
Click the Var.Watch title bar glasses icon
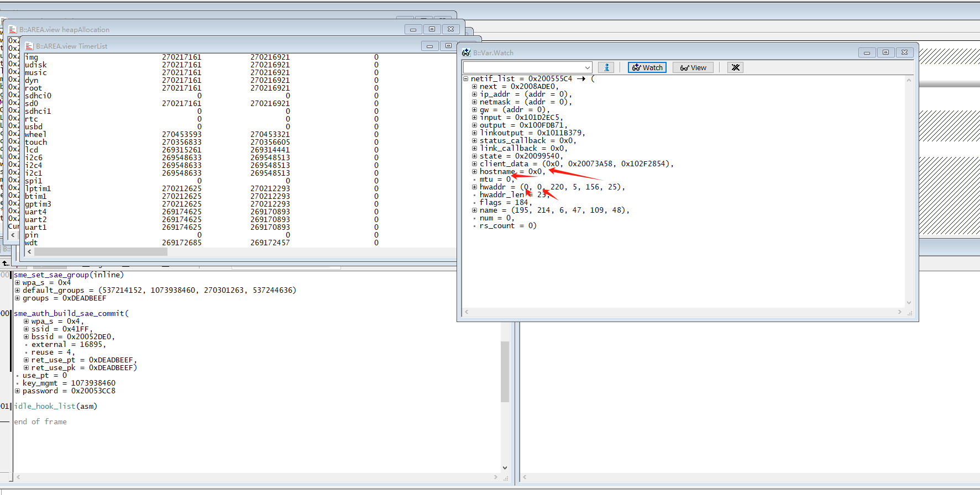(x=467, y=52)
